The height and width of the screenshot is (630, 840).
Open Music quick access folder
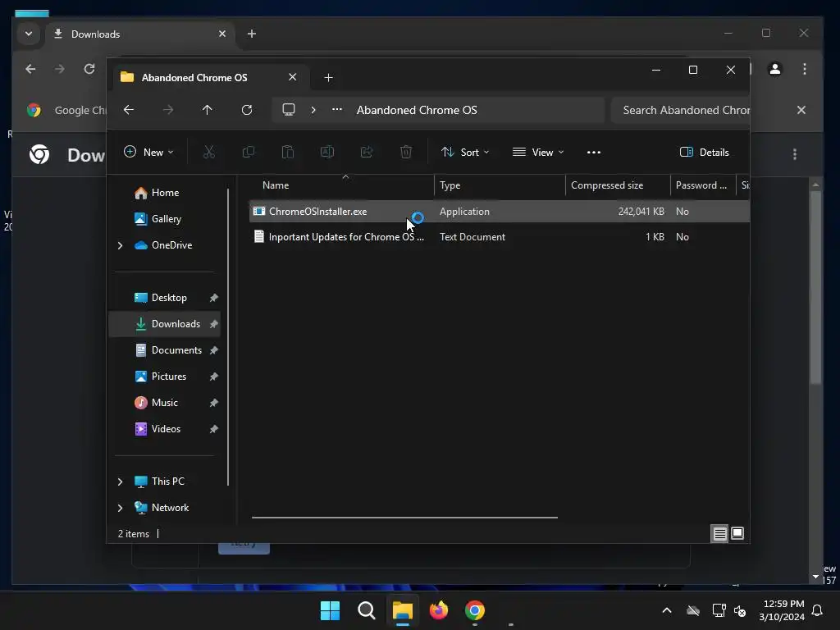pos(165,403)
